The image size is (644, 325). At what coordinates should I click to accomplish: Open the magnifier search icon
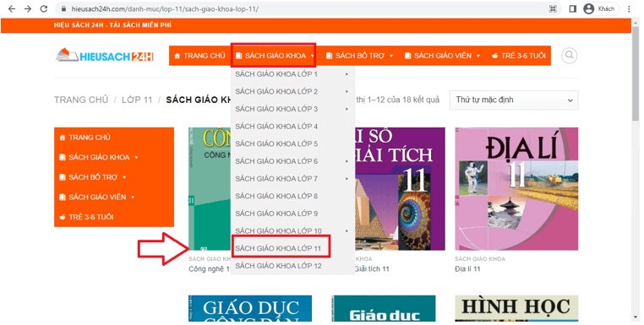(570, 56)
